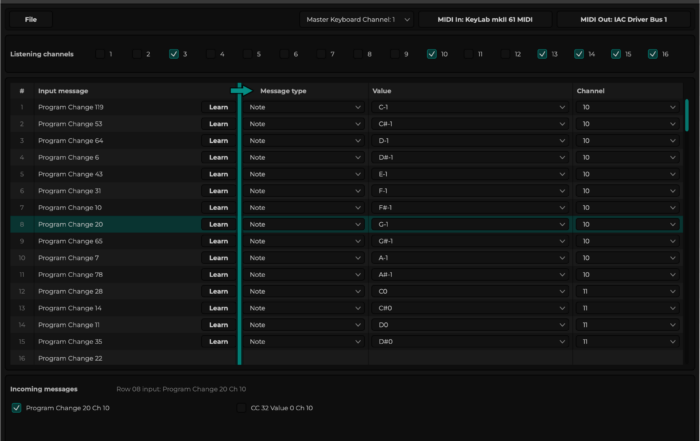Viewport: 700px width, 441px height.
Task: Open the G-1 value dropdown
Action: click(470, 224)
